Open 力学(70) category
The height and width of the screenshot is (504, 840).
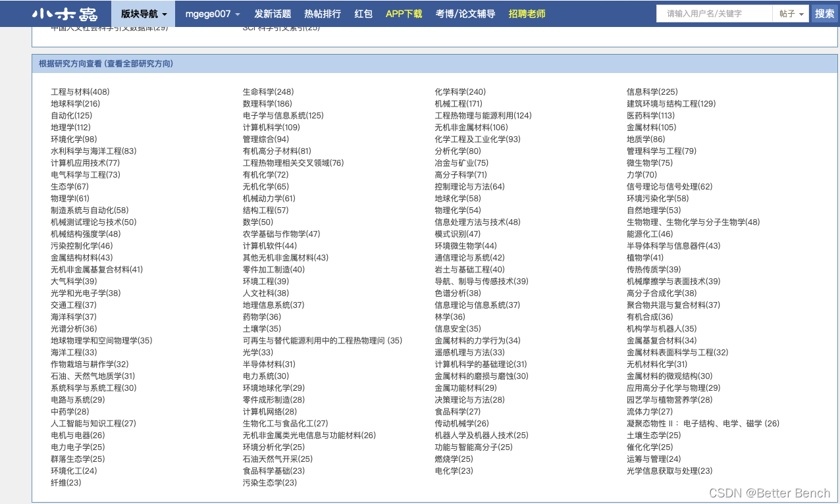click(642, 175)
